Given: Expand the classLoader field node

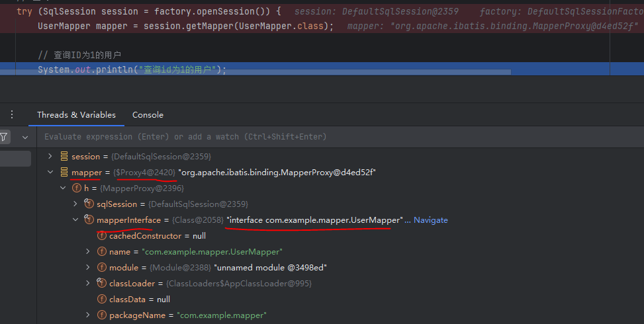Looking at the screenshot, I should coord(88,283).
